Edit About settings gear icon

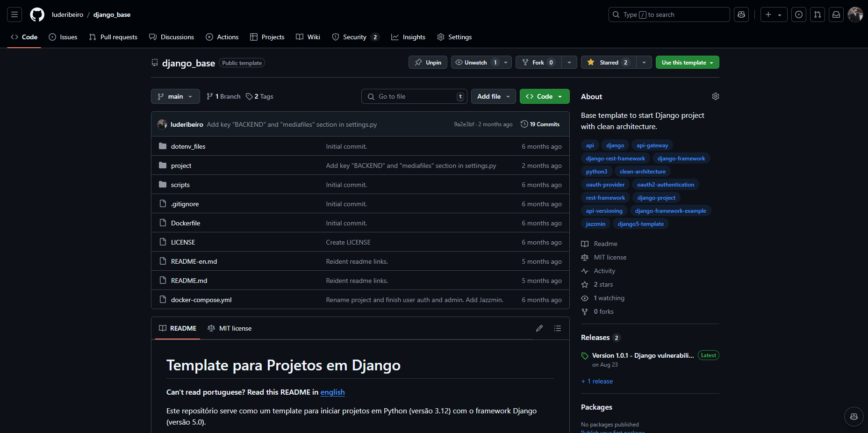[x=715, y=96]
